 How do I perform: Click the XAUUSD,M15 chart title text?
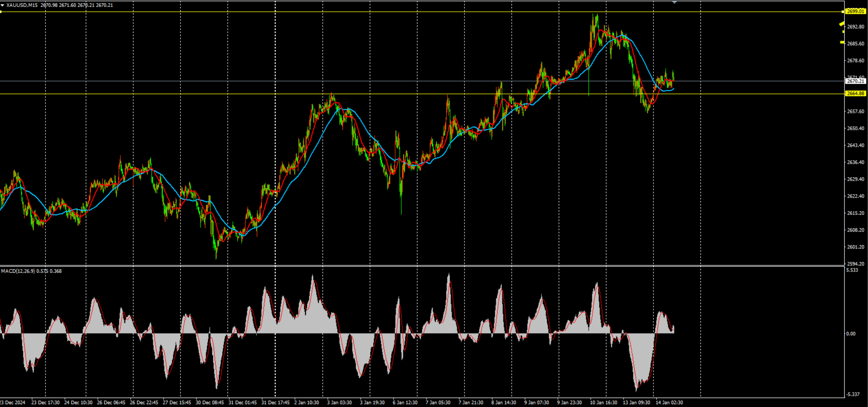point(22,5)
